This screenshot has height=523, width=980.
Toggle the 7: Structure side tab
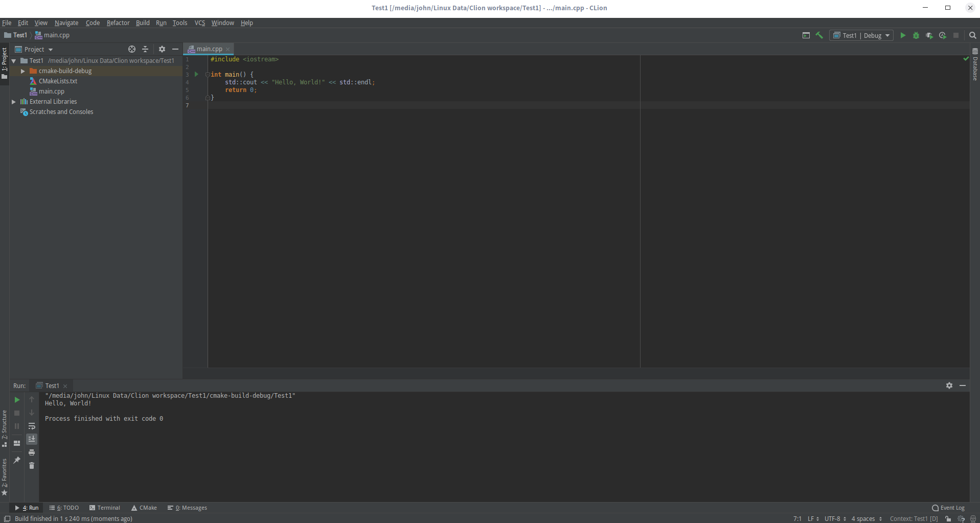click(4, 428)
